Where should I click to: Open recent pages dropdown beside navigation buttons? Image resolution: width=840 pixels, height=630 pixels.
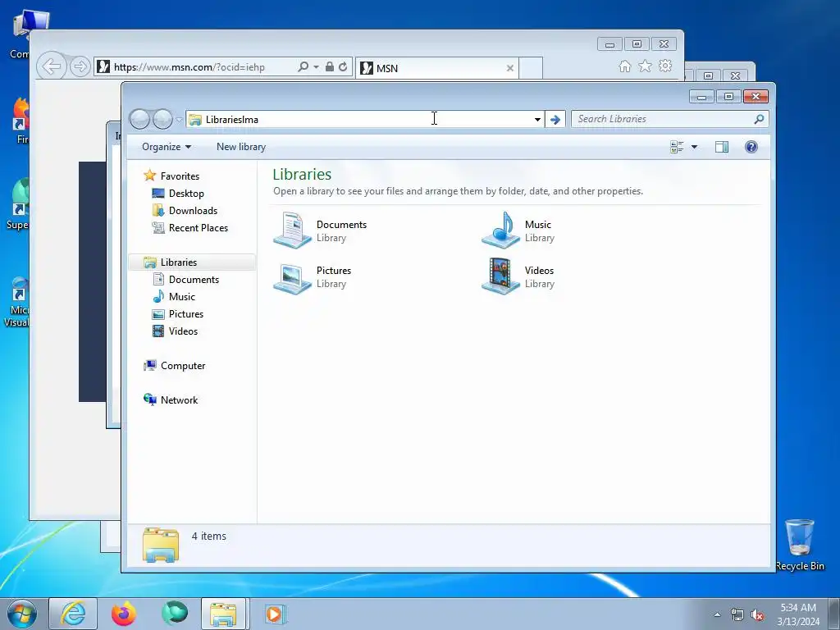(x=179, y=120)
